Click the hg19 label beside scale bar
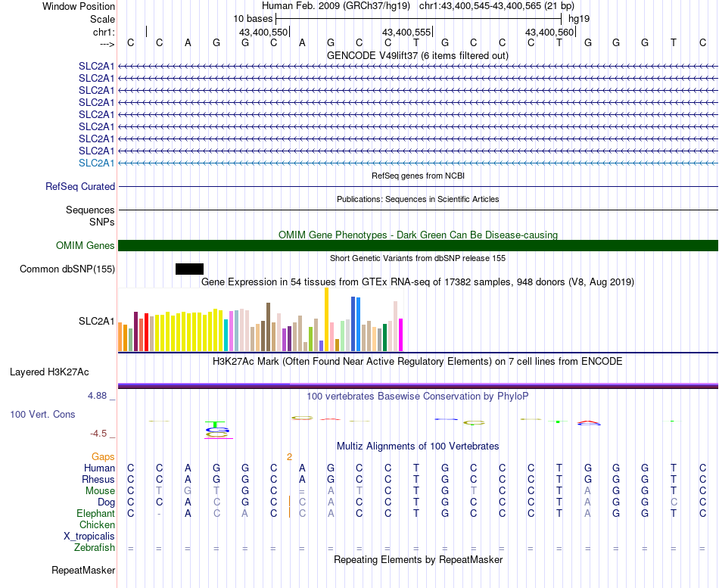The height and width of the screenshot is (588, 719). [579, 19]
